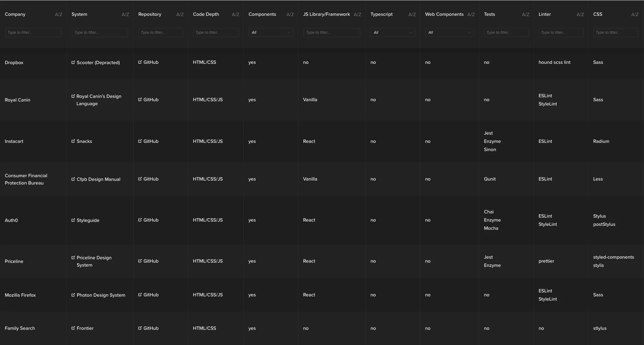The image size is (644, 345).
Task: Click the Radium CSS cell
Action: (x=601, y=141)
